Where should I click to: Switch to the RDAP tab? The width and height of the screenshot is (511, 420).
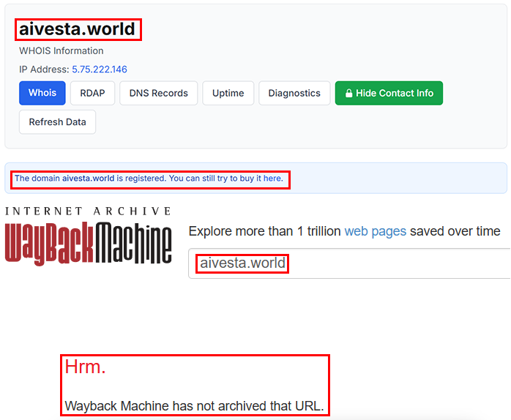(x=92, y=93)
